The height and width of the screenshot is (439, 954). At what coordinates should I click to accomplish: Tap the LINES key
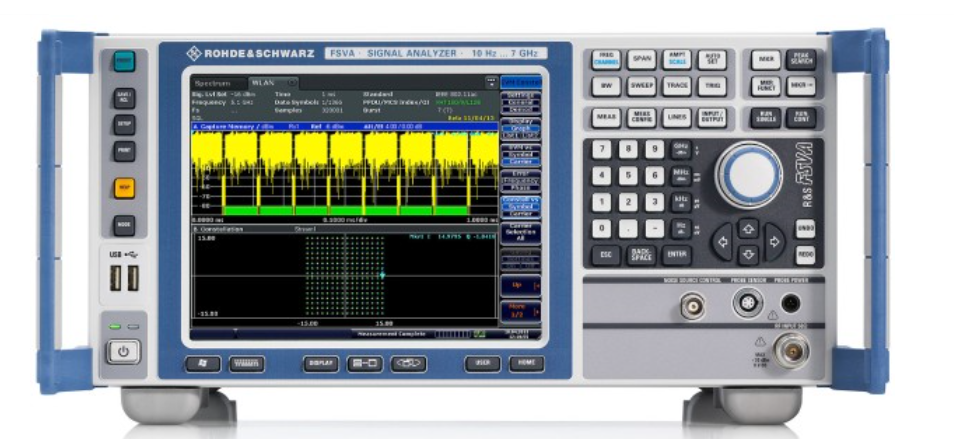pyautogui.click(x=677, y=117)
